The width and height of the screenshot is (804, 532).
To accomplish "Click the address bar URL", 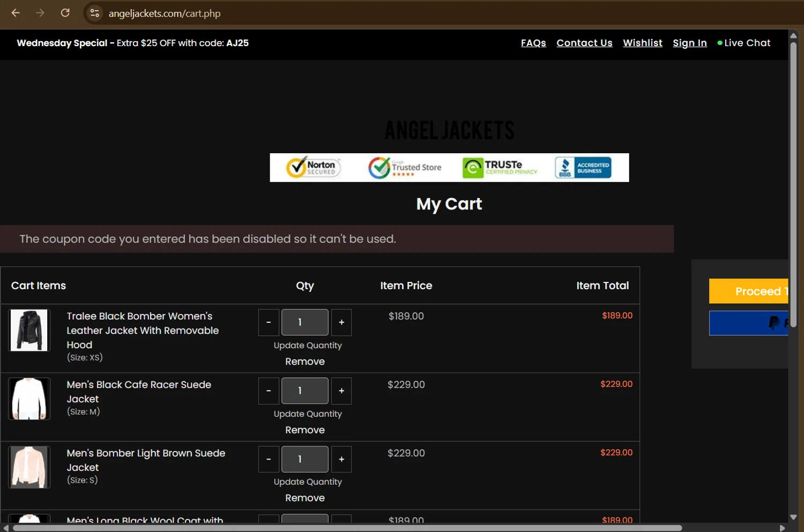I will (165, 13).
